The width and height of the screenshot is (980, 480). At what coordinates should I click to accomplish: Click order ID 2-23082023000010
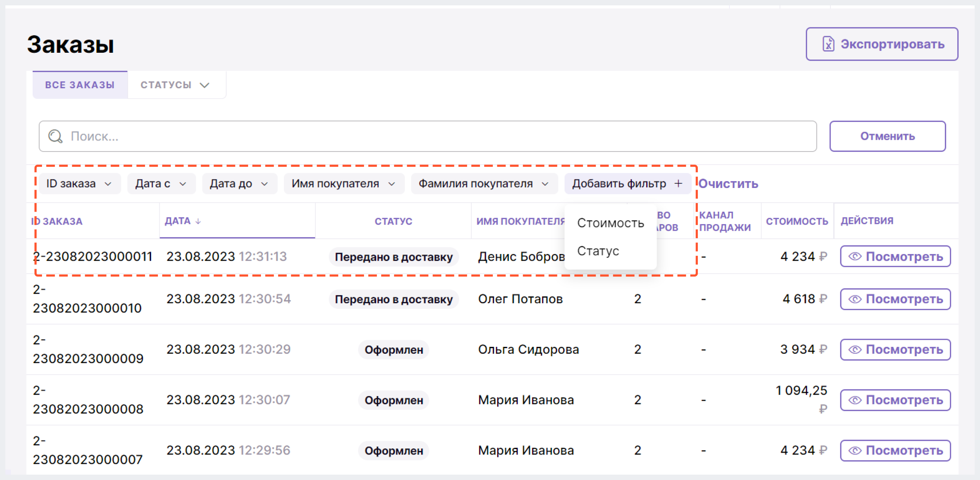[87, 299]
